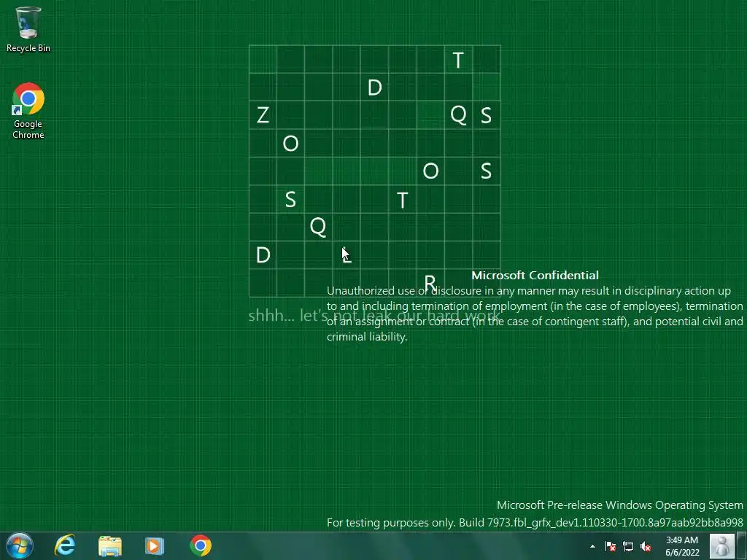Viewport: 747px width, 560px height.
Task: Click the Q in the row by itself
Action: point(318,227)
